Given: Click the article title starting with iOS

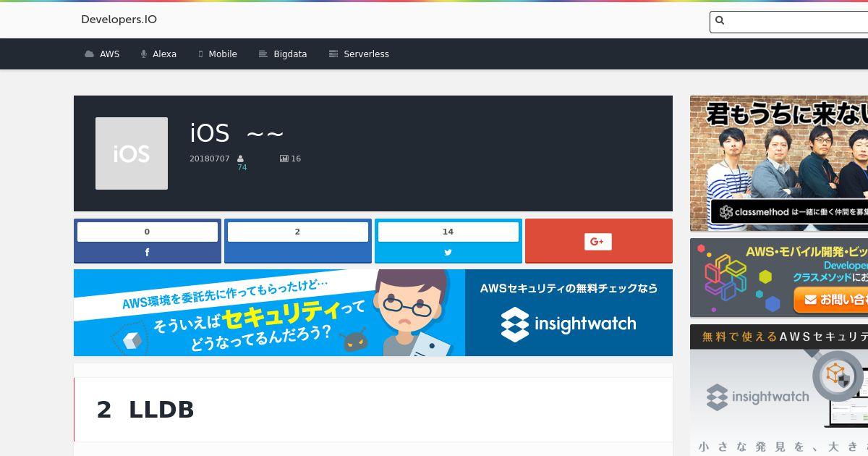Looking at the screenshot, I should click(x=237, y=133).
